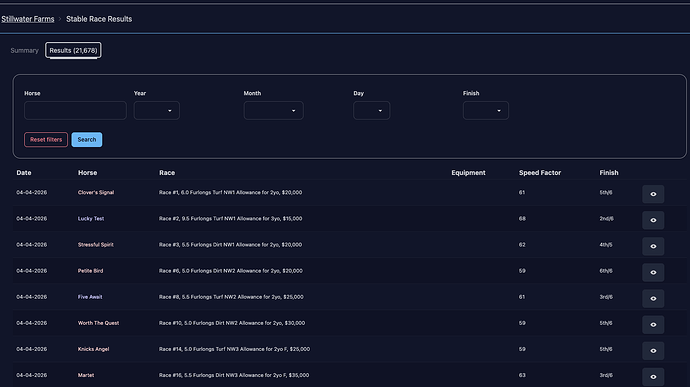
Task: Open Five Await horse link
Action: coord(90,297)
